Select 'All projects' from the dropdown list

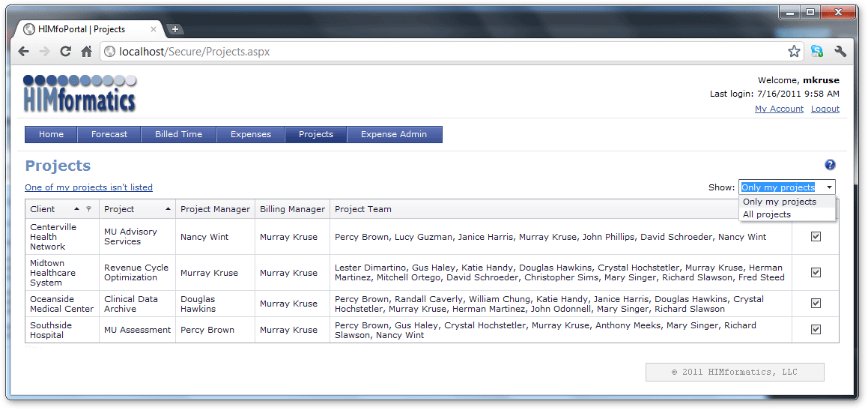(x=767, y=214)
